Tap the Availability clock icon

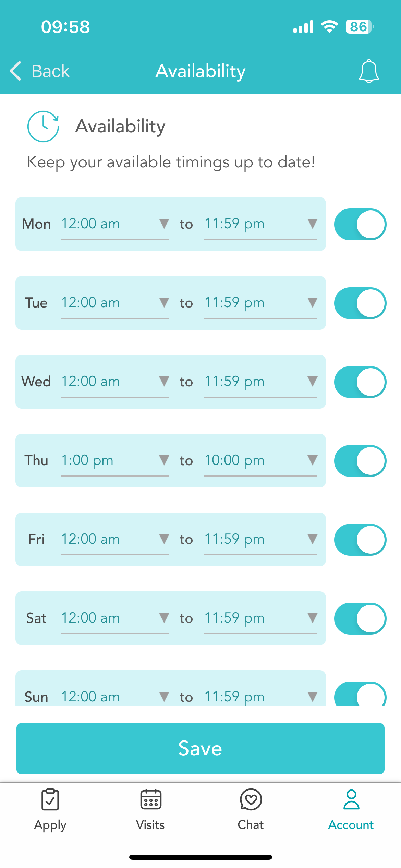[43, 126]
